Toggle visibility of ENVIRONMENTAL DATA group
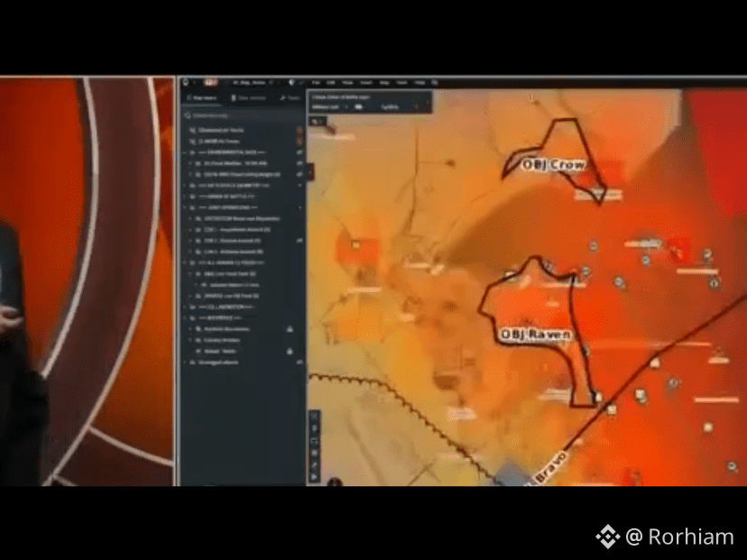The height and width of the screenshot is (560, 747). 300,152
